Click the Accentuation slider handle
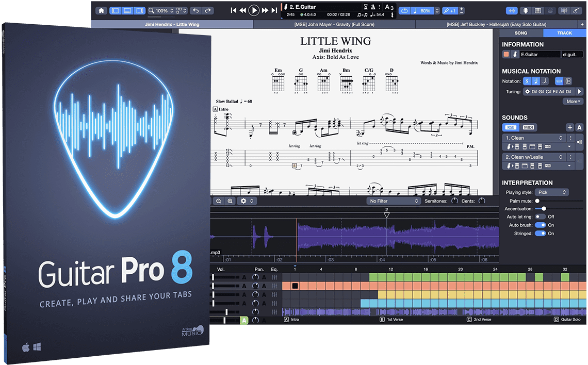 544,209
